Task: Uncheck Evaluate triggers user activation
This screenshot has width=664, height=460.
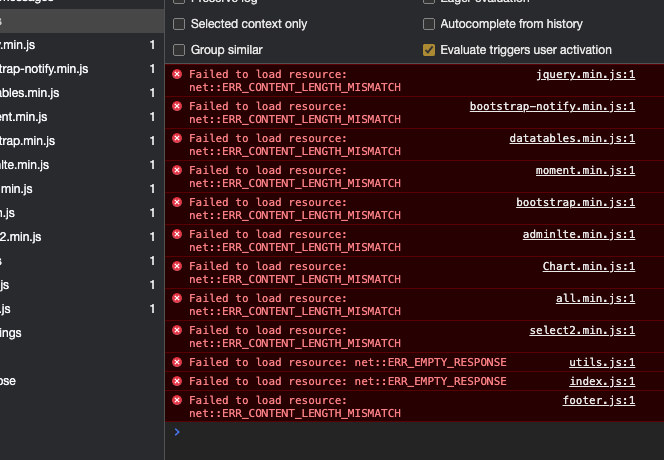Action: coord(429,50)
